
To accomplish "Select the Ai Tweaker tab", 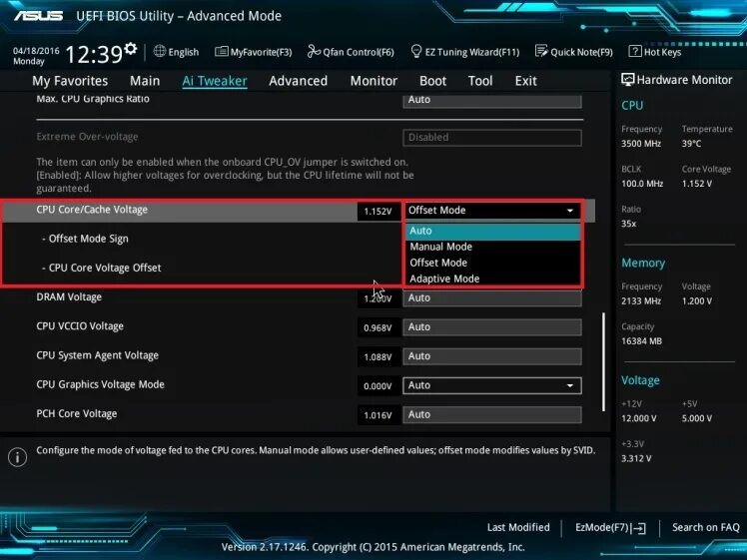I will point(215,81).
